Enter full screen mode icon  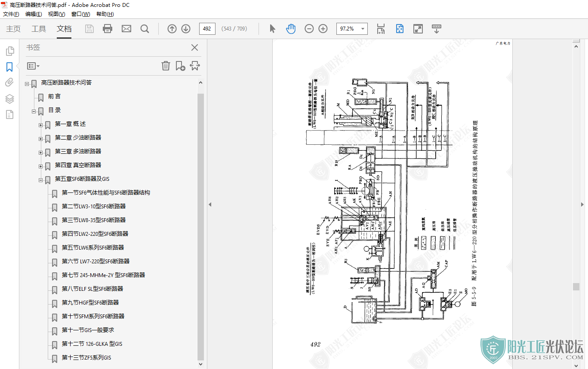point(418,29)
